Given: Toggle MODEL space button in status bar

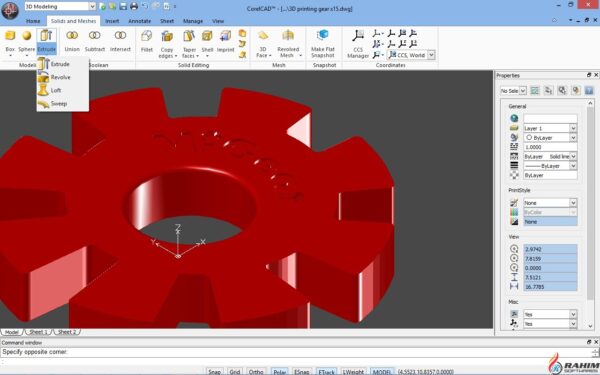Looking at the screenshot, I should point(382,372).
